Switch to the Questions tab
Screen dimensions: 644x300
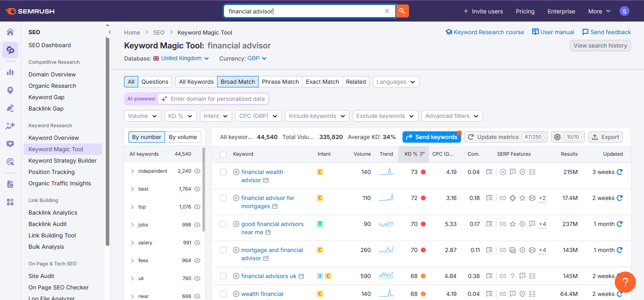(155, 82)
